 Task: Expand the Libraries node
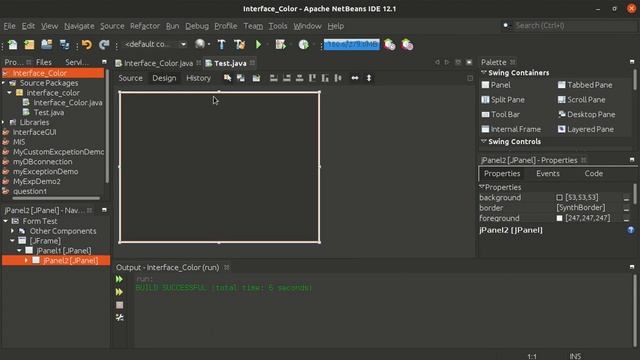click(4, 122)
